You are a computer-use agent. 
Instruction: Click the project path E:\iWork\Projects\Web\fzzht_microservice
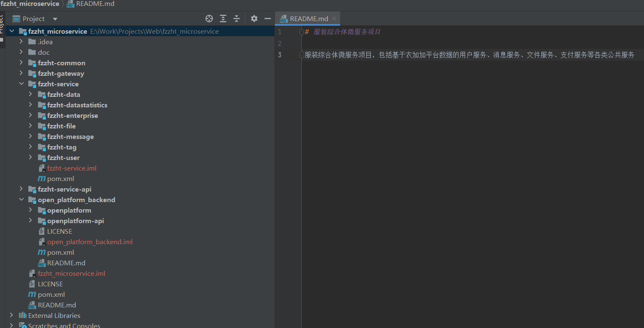click(x=154, y=31)
